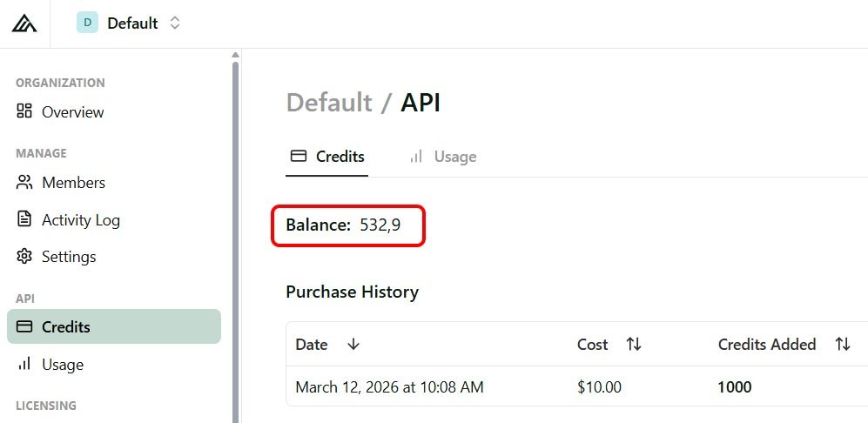Click the Balance 532,9 value
Viewport: 868px width, 423px height.
tap(380, 225)
